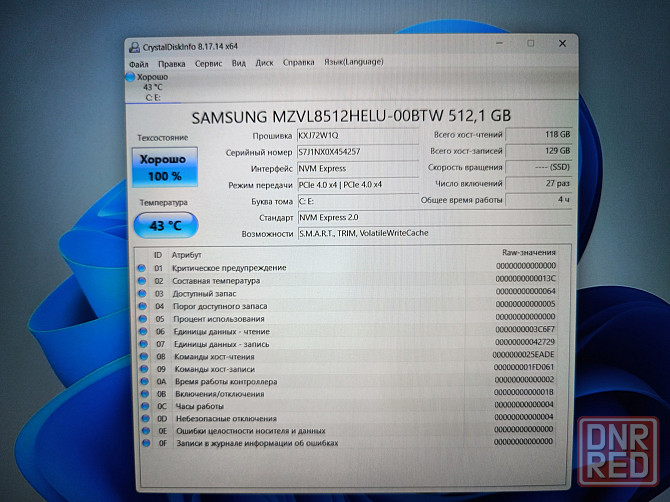
Task: Click the Стандарт field NVM Express 2.0
Action: click(435, 217)
